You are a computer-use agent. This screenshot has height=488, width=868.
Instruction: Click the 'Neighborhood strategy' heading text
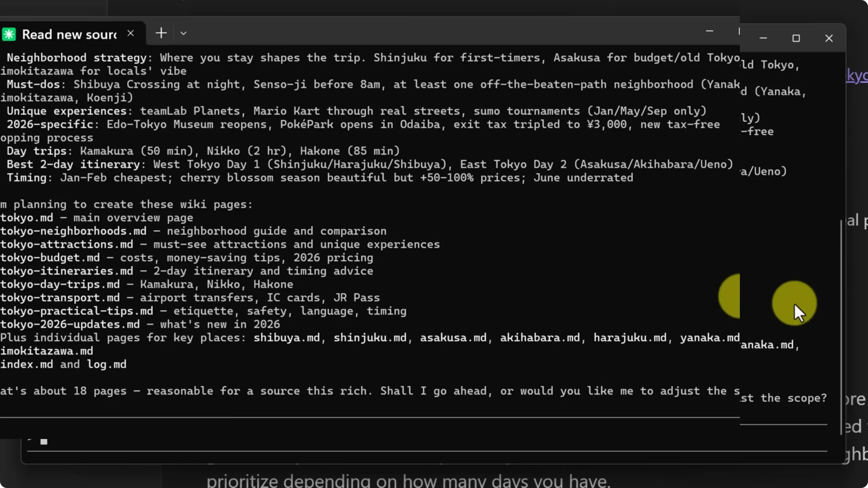tap(76, 58)
